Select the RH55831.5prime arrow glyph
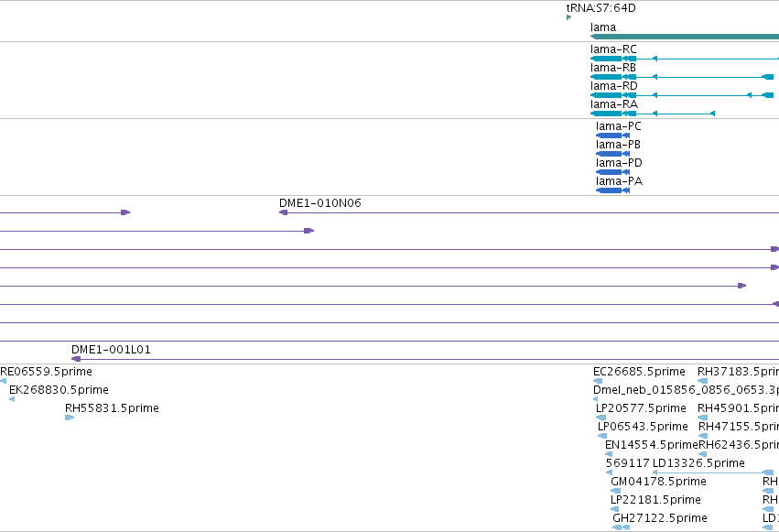Image resolution: width=779 pixels, height=532 pixels. tap(70, 418)
